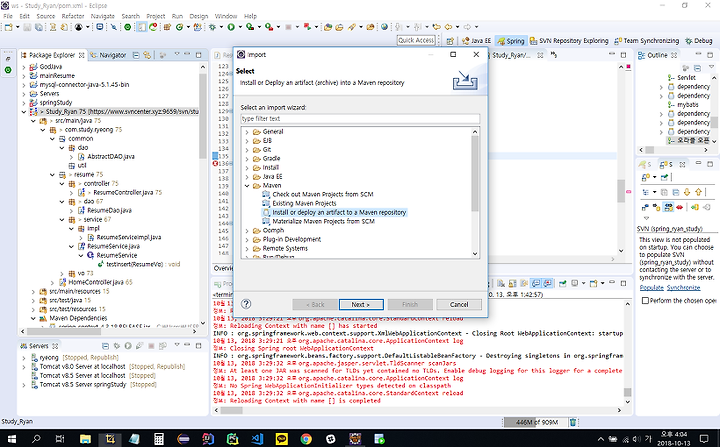Click the Back navigation arrow icon
The image size is (720, 447).
click(x=448, y=27)
